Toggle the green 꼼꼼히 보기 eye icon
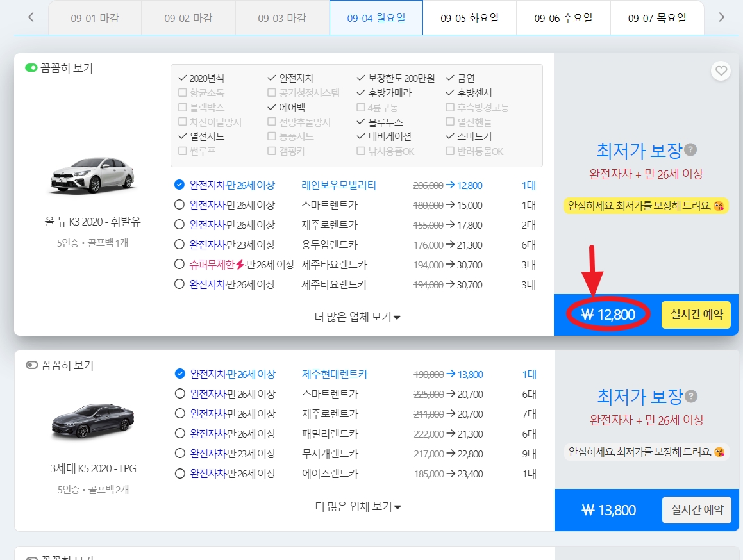The height and width of the screenshot is (560, 743). point(31,68)
